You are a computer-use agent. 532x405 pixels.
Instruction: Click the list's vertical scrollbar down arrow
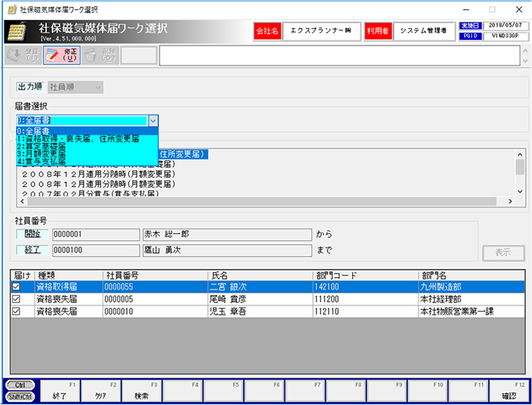coord(520,191)
